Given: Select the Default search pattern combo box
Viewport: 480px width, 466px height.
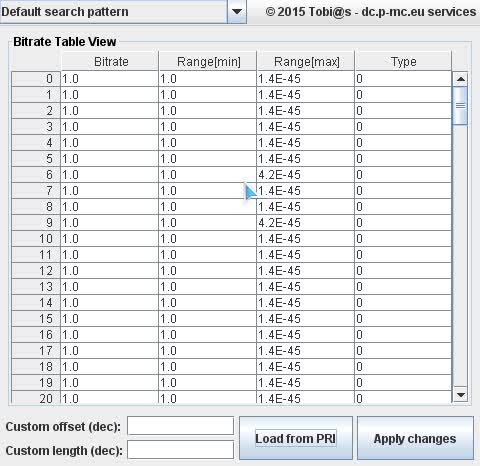Looking at the screenshot, I should pyautogui.click(x=123, y=12).
